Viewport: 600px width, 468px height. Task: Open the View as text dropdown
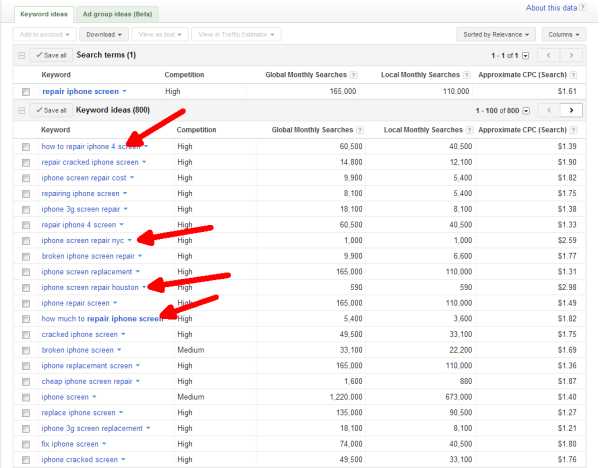click(x=160, y=34)
